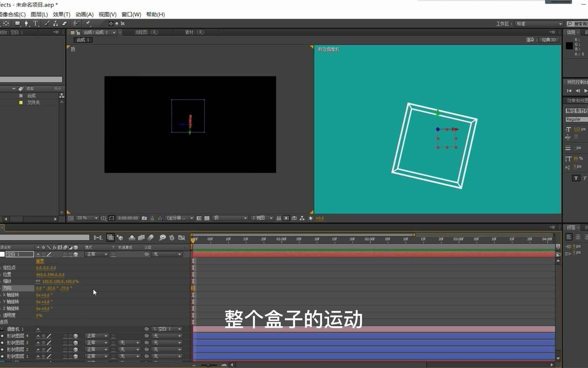
Task: Open 帮助(H) menu
Action: [x=156, y=14]
